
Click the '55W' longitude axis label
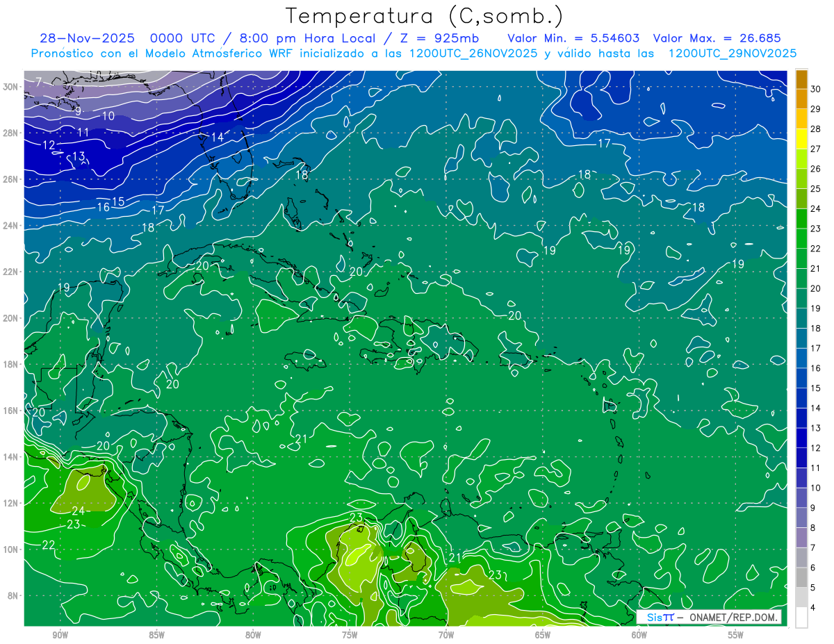(x=736, y=635)
